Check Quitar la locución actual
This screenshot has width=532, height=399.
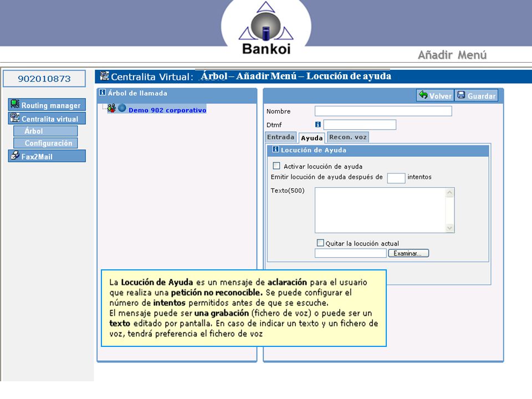[320, 243]
